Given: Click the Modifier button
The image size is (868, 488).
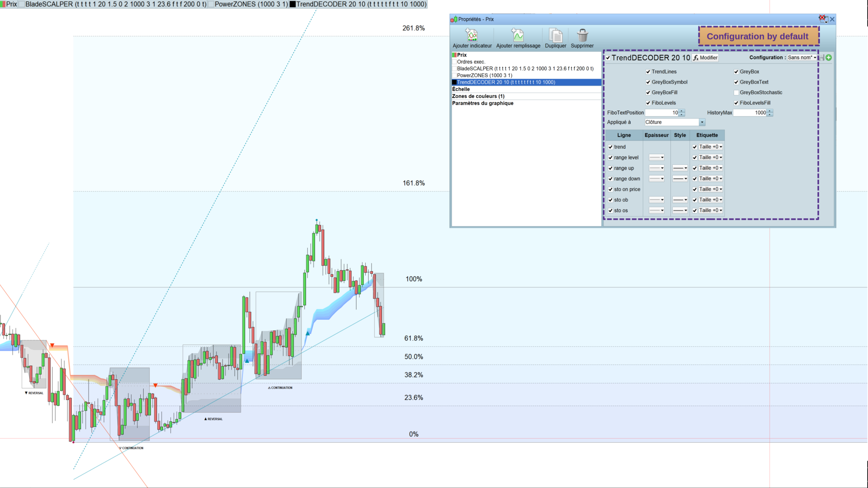Looking at the screenshot, I should click(706, 58).
